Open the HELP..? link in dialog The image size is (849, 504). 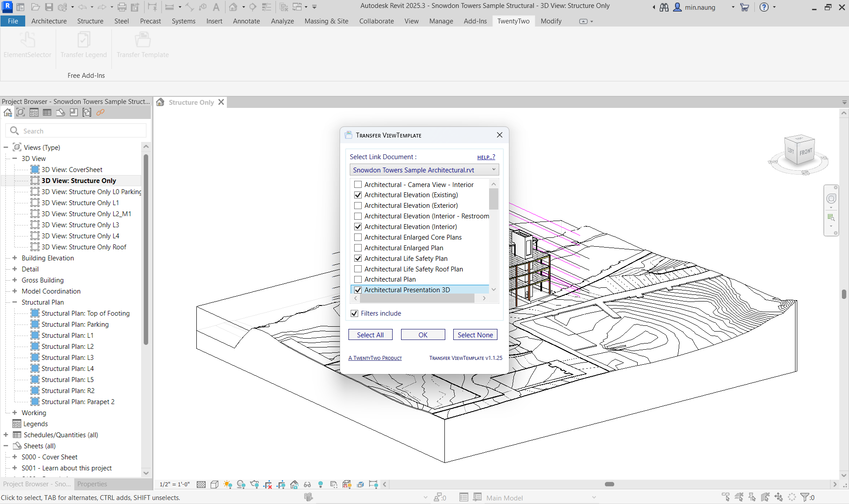tap(486, 157)
